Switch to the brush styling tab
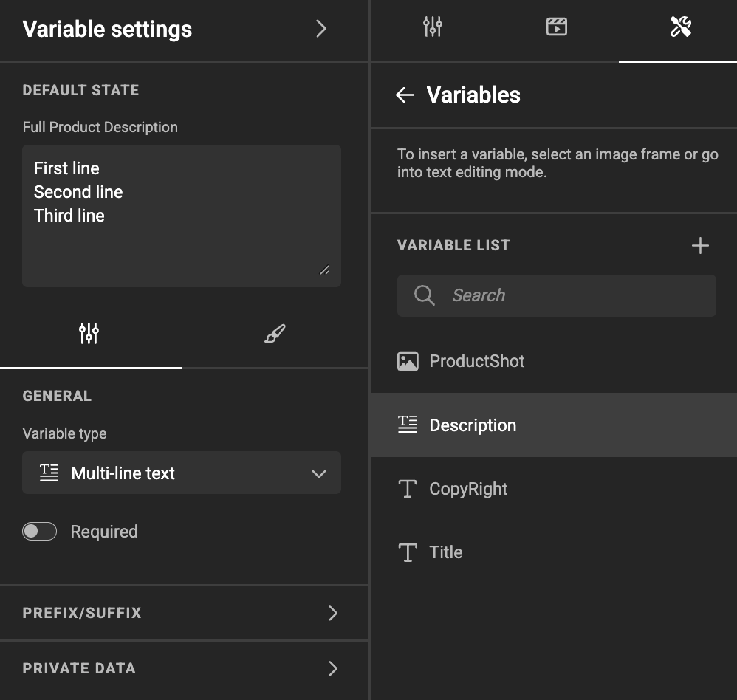Image resolution: width=737 pixels, height=700 pixels. point(275,333)
